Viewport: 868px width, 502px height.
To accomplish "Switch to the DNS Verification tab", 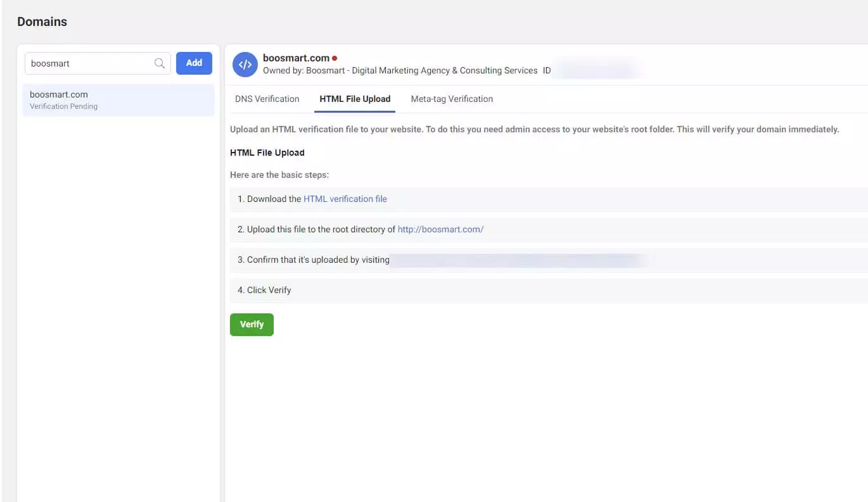I will [x=267, y=99].
